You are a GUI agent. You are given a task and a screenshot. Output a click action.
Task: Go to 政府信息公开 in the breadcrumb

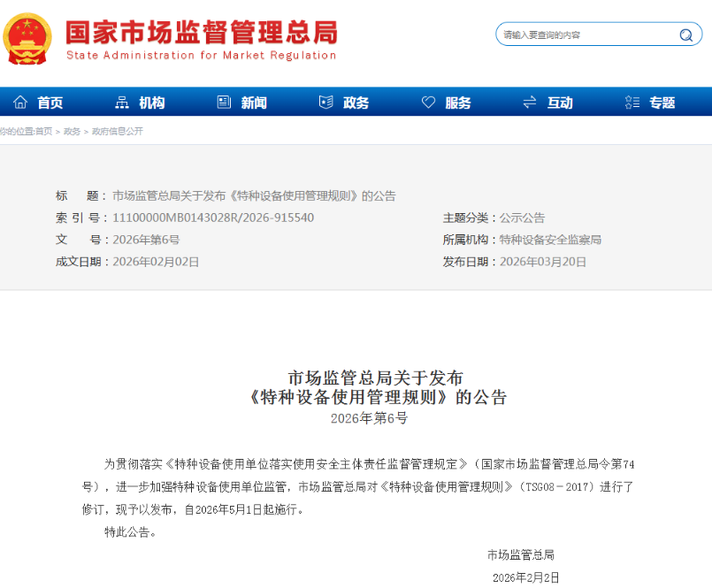pyautogui.click(x=117, y=132)
